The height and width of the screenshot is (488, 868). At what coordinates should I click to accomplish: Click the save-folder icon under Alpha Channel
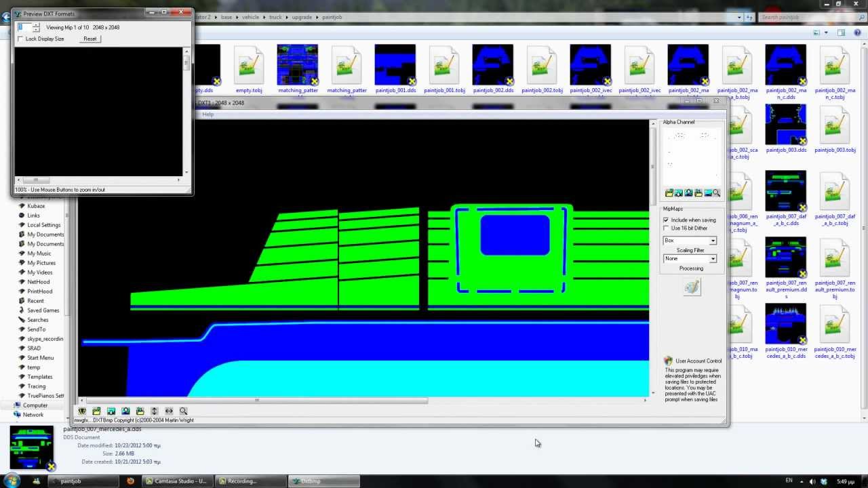tap(698, 193)
